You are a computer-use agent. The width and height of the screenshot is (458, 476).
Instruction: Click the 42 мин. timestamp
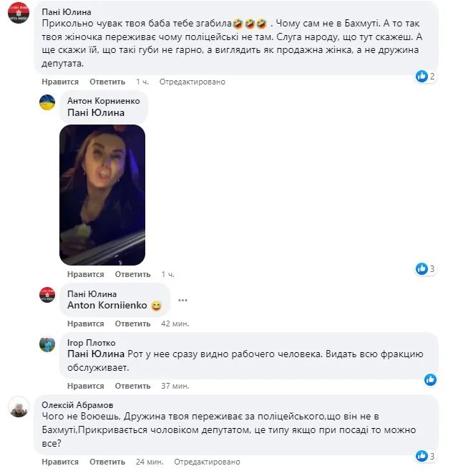175,324
